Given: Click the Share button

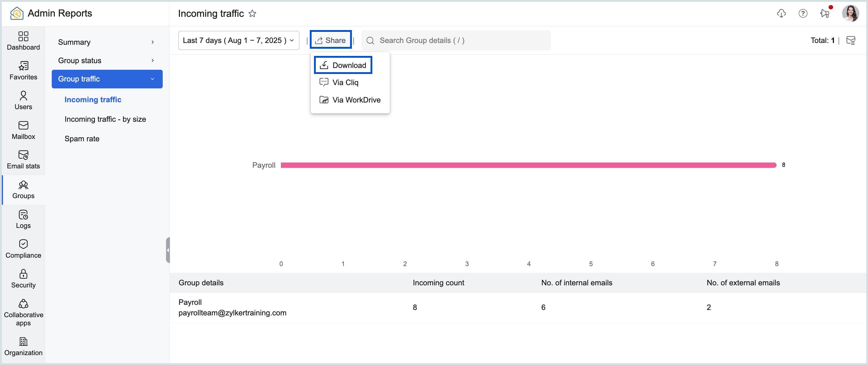Looking at the screenshot, I should (x=331, y=40).
